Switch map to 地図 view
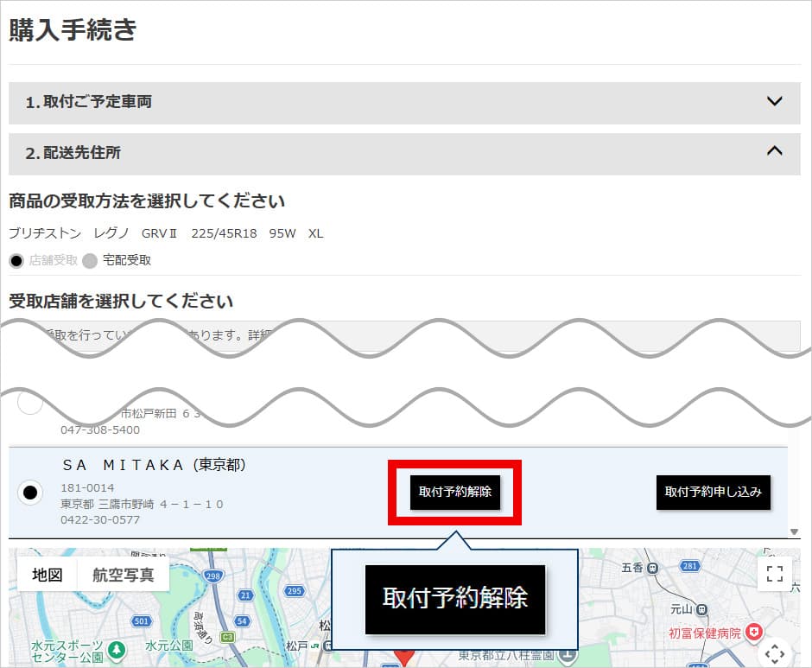Screen dimensions: 812x668 point(48,575)
